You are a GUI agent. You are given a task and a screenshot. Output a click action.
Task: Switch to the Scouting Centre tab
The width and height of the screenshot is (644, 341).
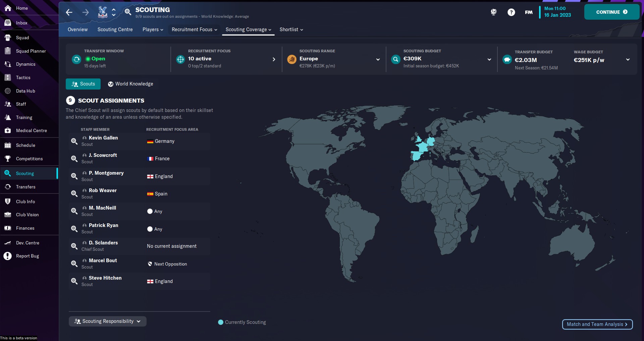115,30
